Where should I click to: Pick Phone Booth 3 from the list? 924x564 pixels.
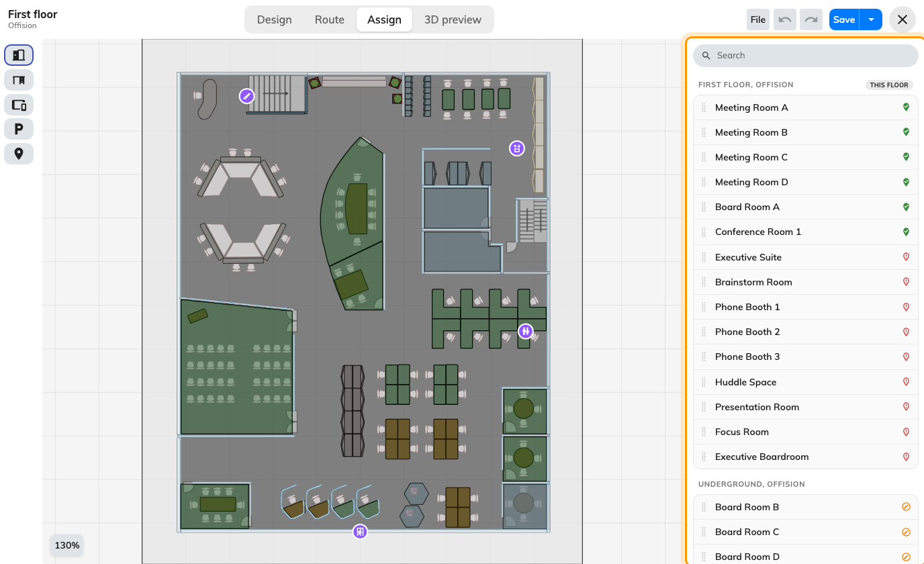[x=805, y=357]
